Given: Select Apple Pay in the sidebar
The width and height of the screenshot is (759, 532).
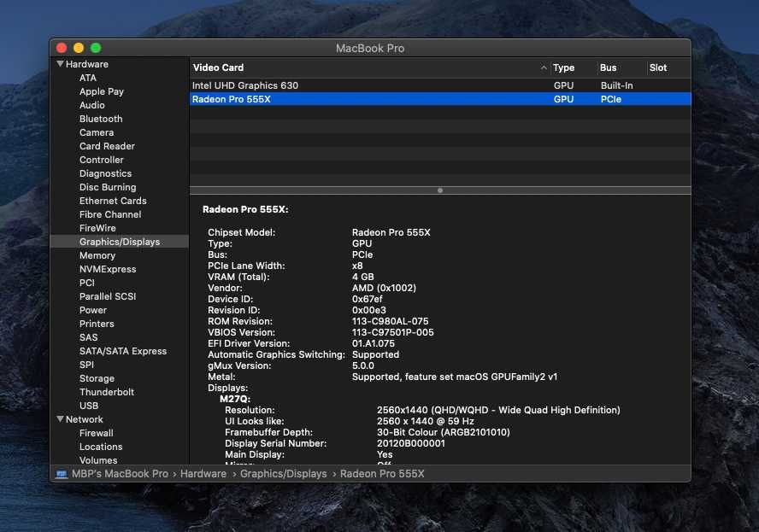Looking at the screenshot, I should [102, 91].
